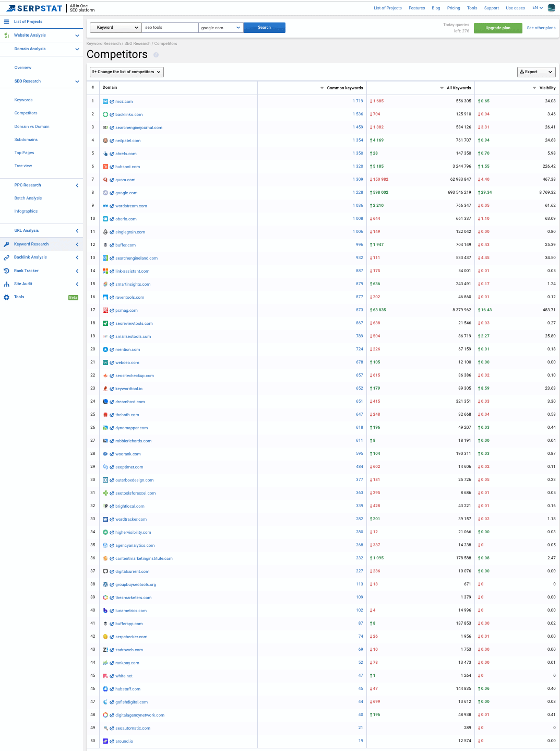Open the user account avatar icon
The width and height of the screenshot is (560, 751).
point(551,8)
